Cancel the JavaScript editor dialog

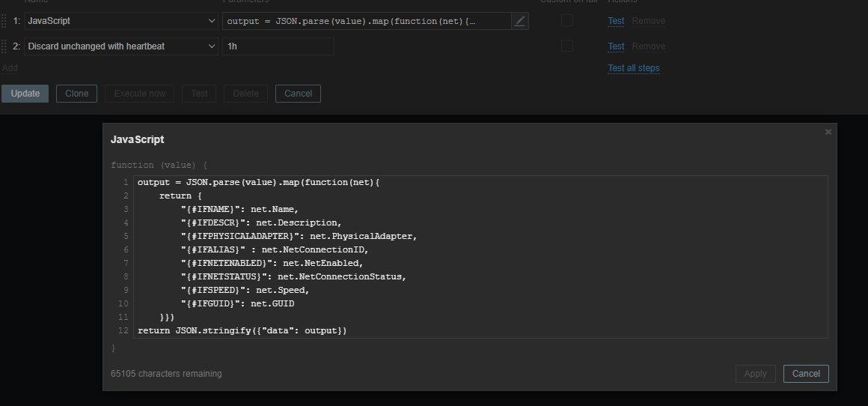click(x=806, y=373)
